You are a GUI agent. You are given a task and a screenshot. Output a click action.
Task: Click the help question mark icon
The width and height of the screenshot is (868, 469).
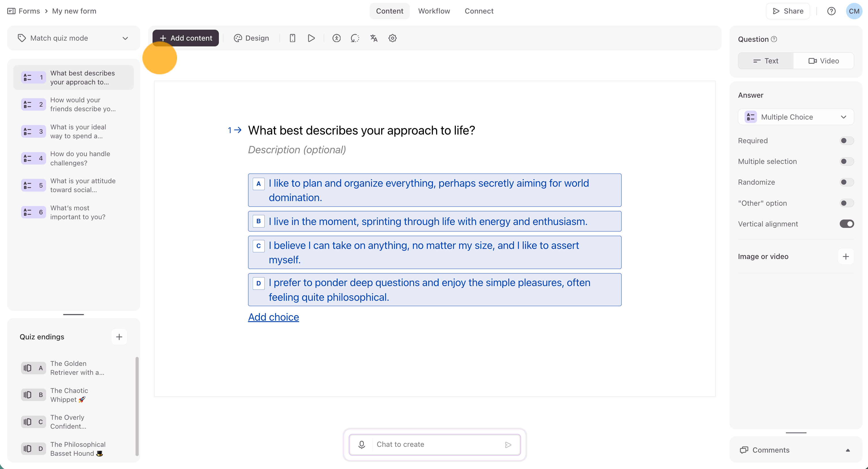coord(831,11)
